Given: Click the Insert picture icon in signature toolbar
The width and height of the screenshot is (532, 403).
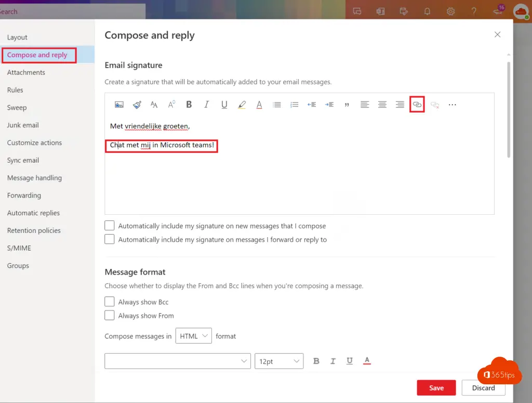Looking at the screenshot, I should [119, 105].
